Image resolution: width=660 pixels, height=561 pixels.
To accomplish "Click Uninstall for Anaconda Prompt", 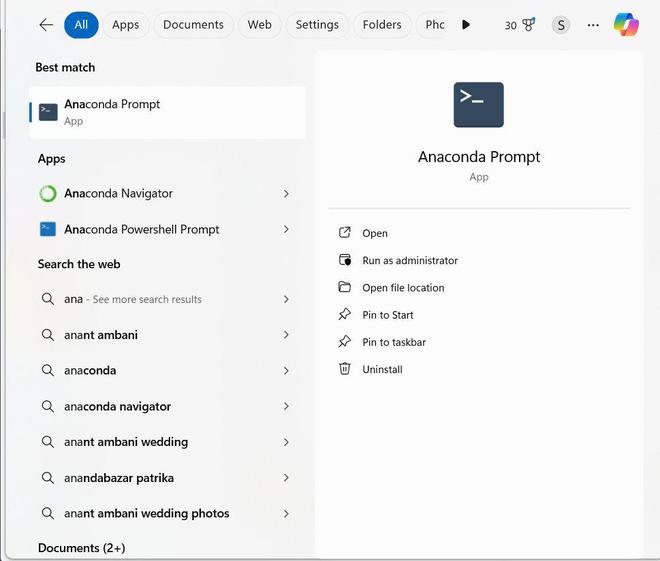I will 382,369.
